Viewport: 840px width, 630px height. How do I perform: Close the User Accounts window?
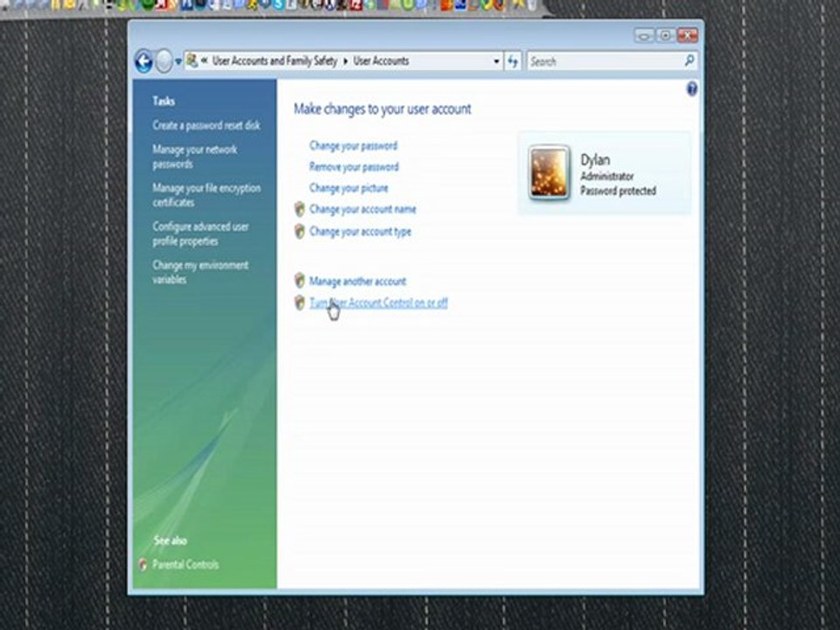tap(688, 36)
